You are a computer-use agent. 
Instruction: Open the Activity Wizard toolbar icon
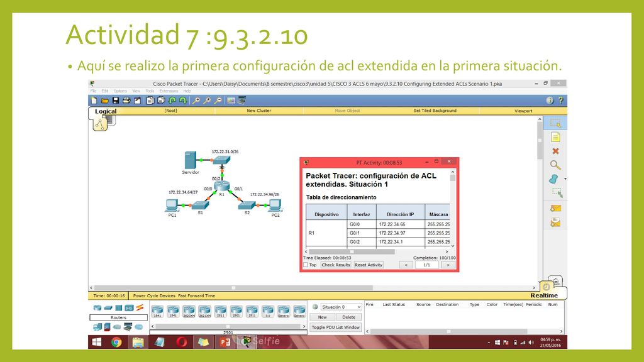(138, 101)
